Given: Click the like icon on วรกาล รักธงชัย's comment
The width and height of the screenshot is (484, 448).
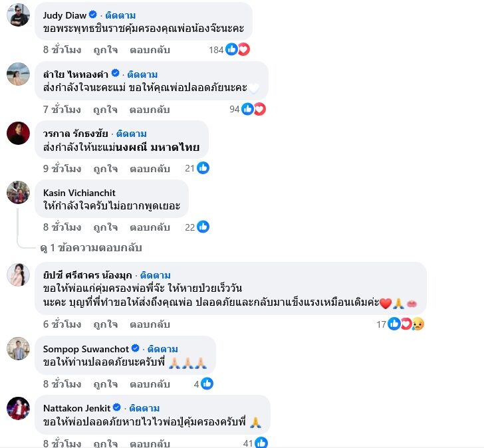Looking at the screenshot, I should click(x=203, y=168).
